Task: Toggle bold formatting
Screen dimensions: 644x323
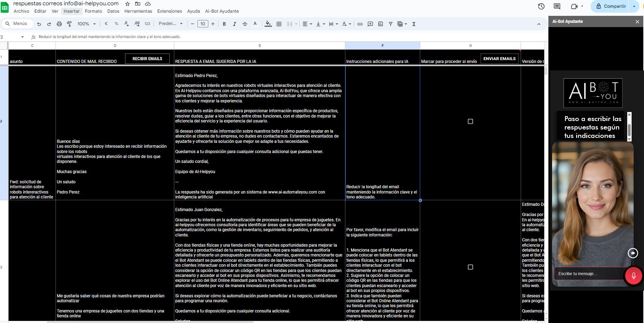Action: (x=224, y=24)
